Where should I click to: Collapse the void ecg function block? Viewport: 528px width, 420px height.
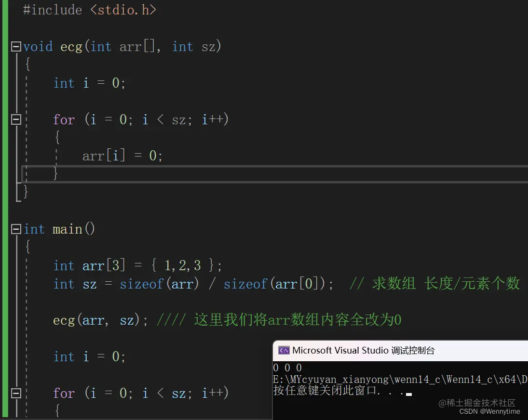point(16,46)
